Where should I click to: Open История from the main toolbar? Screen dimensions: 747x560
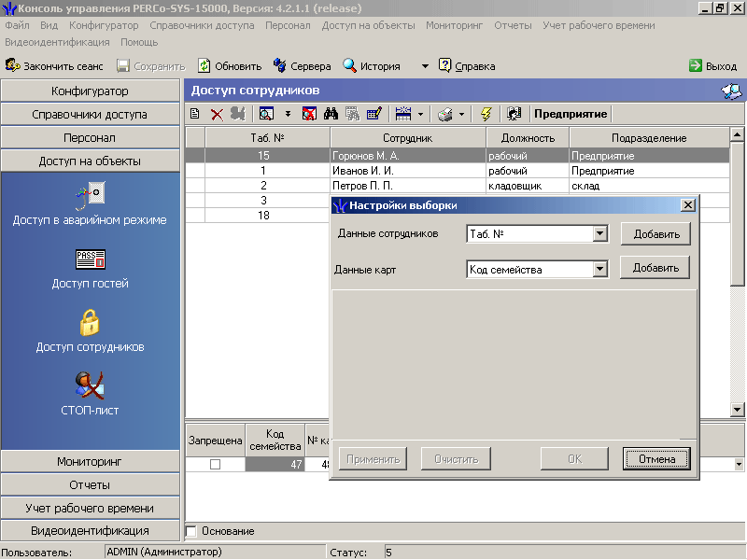[x=372, y=65]
